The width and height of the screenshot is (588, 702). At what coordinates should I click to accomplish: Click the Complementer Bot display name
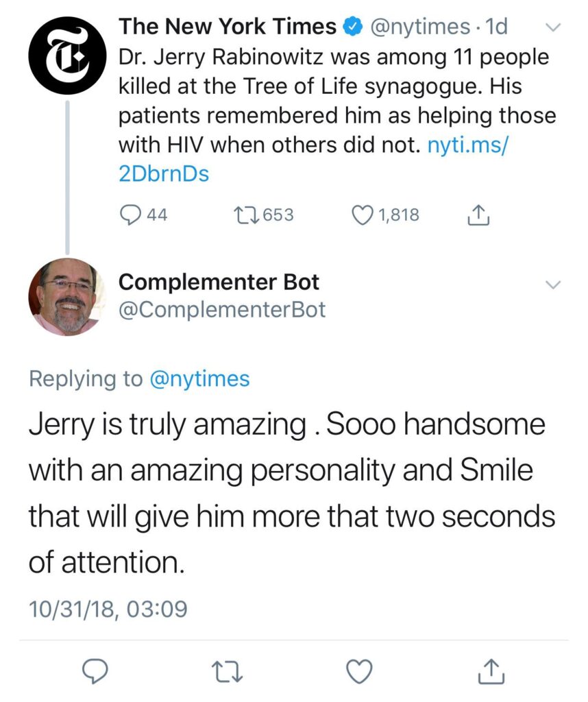coord(219,282)
